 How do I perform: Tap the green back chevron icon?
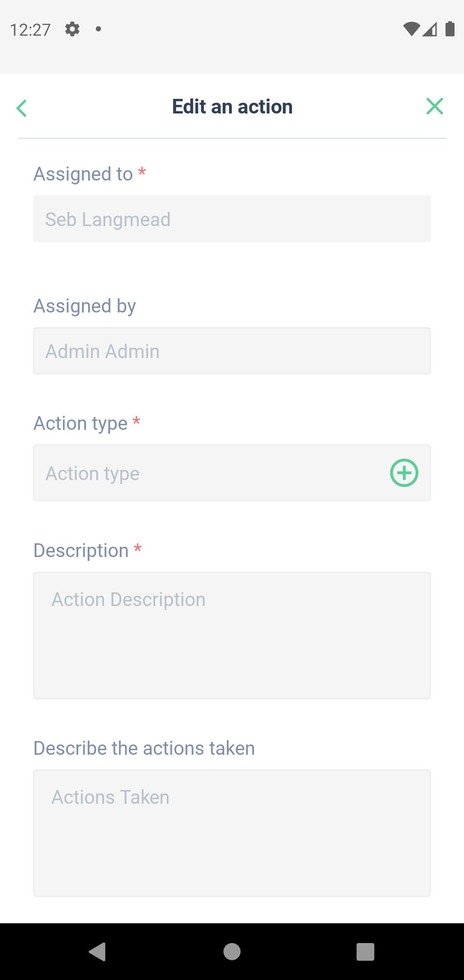[x=21, y=108]
